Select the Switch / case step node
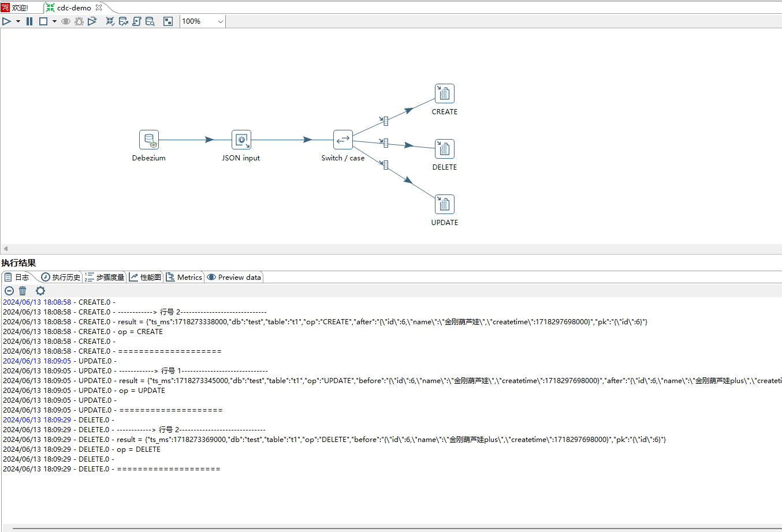The height and width of the screenshot is (532, 782). [x=343, y=140]
